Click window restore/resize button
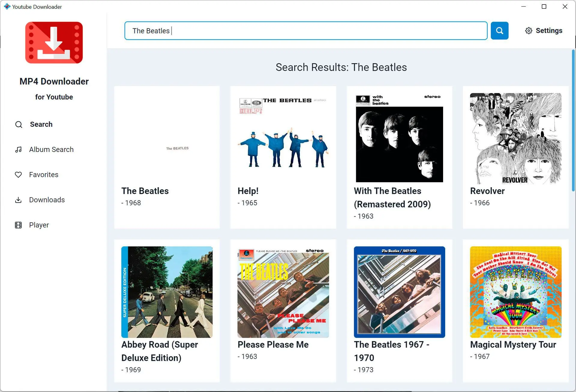The image size is (576, 392). [543, 7]
